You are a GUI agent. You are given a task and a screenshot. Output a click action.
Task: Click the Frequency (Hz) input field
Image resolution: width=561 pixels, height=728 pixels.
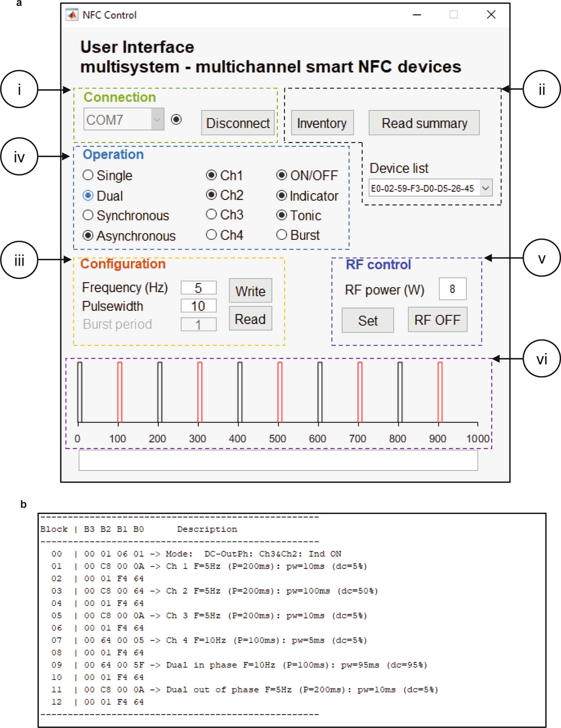tap(198, 288)
